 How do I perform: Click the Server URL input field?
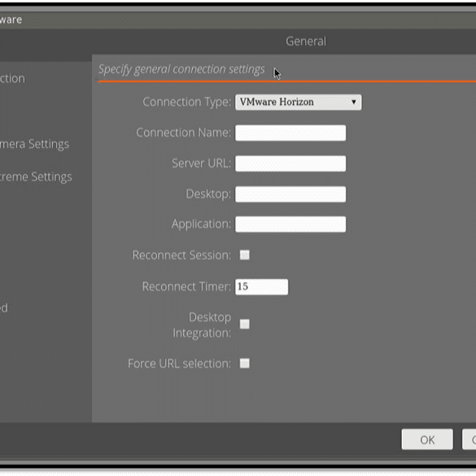(290, 164)
